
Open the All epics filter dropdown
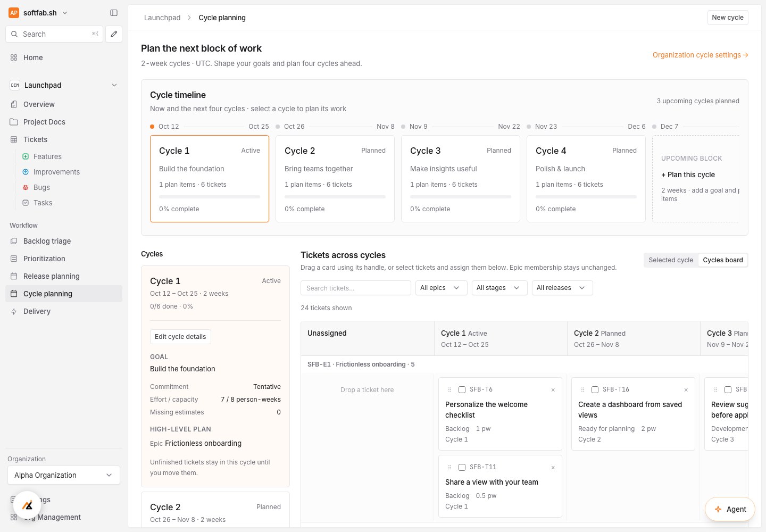click(441, 288)
